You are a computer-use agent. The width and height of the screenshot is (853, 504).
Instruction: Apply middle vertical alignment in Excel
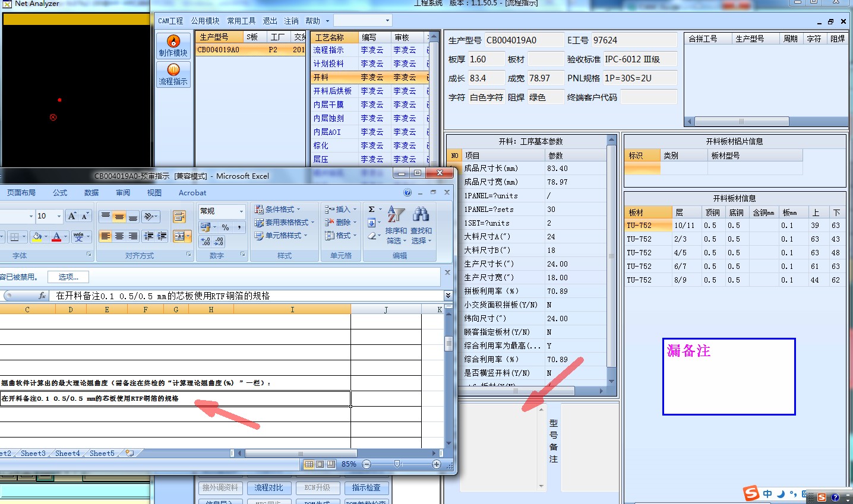119,216
